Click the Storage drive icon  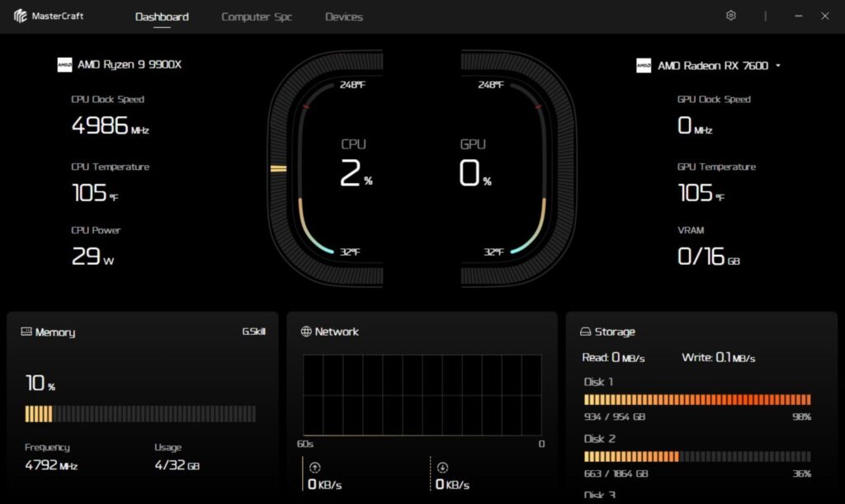tap(585, 332)
